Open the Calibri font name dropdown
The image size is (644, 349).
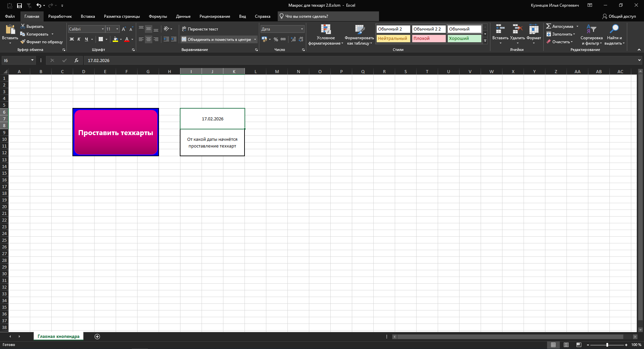[103, 29]
